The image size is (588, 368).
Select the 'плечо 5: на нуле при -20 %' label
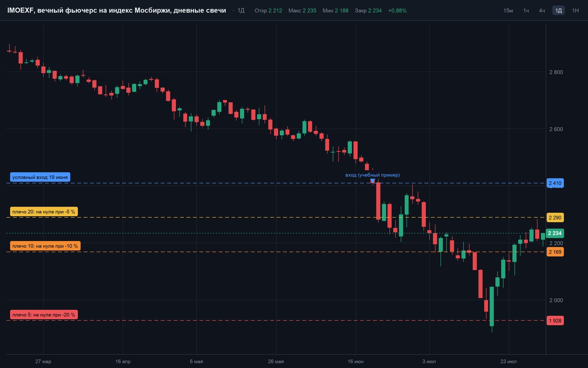click(44, 315)
